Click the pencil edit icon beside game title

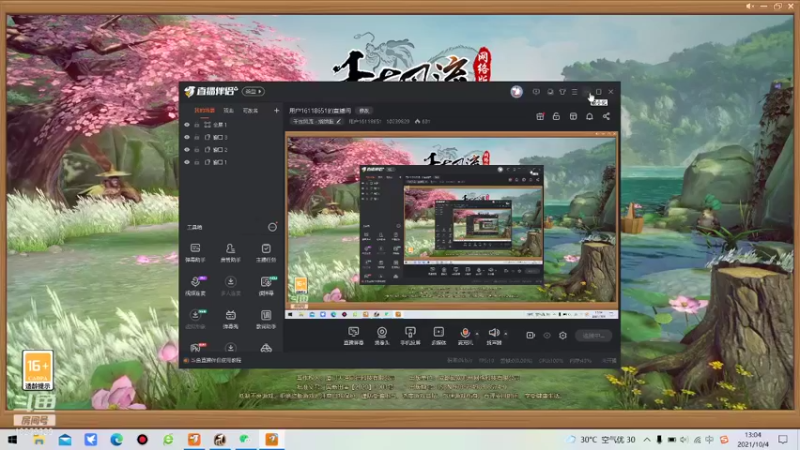click(339, 121)
